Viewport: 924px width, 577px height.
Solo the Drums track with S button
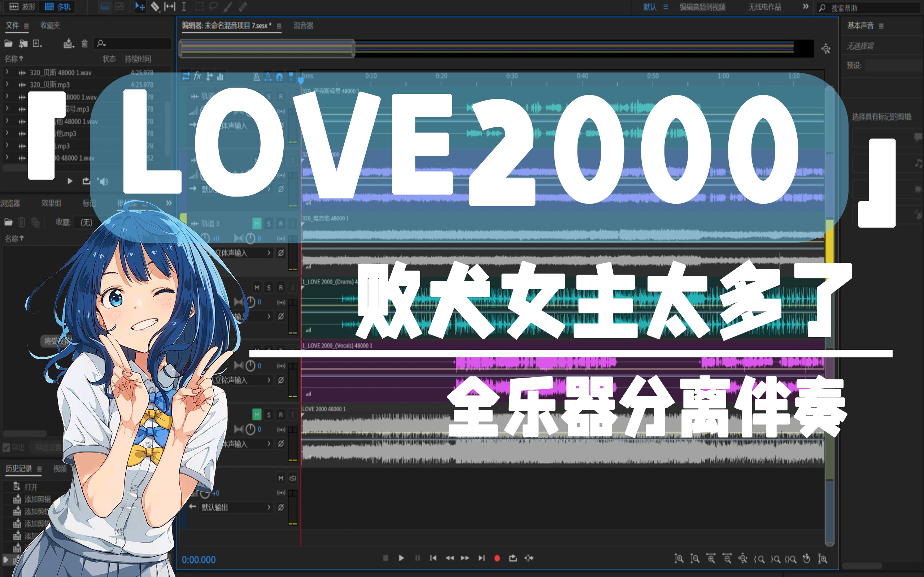coord(269,287)
